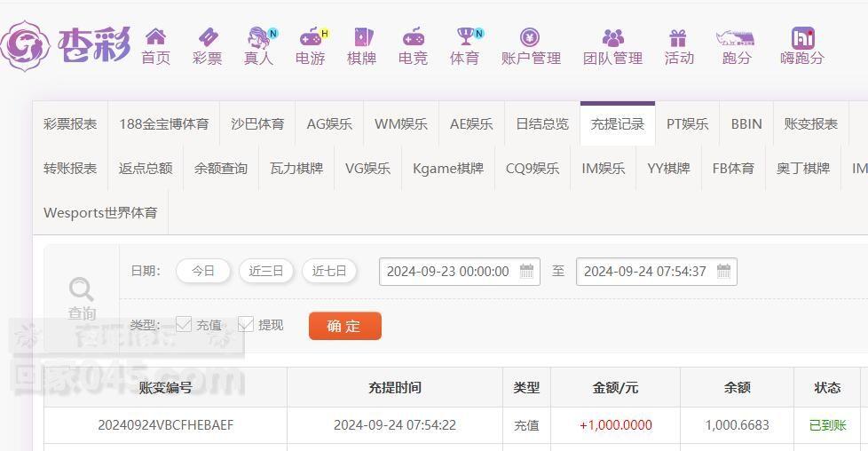Switch to IM娱乐 tab
The width and height of the screenshot is (868, 451).
point(603,169)
